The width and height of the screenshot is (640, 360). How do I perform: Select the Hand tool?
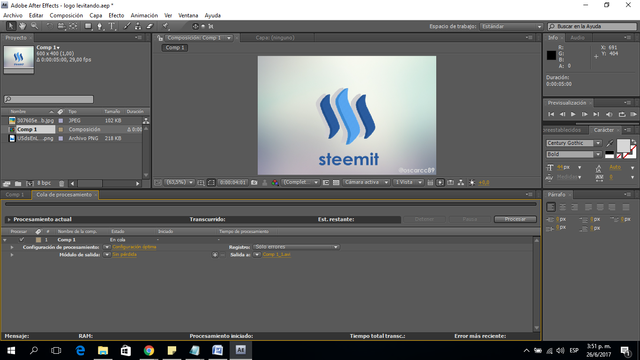pos(22,26)
